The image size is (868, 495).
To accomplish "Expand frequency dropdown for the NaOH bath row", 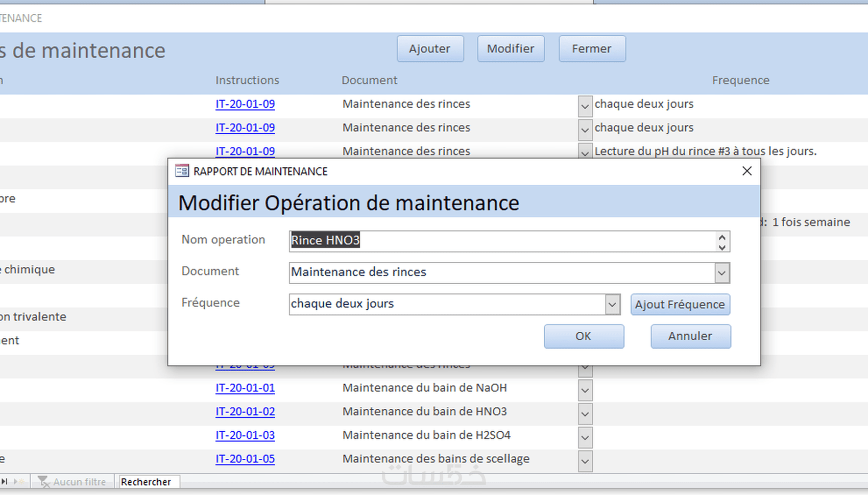I will coord(585,390).
